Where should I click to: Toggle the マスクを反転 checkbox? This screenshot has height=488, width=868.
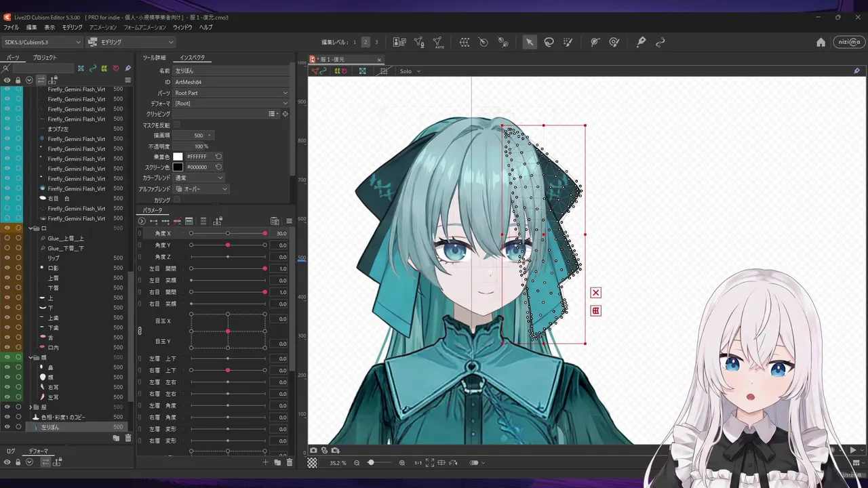177,125
